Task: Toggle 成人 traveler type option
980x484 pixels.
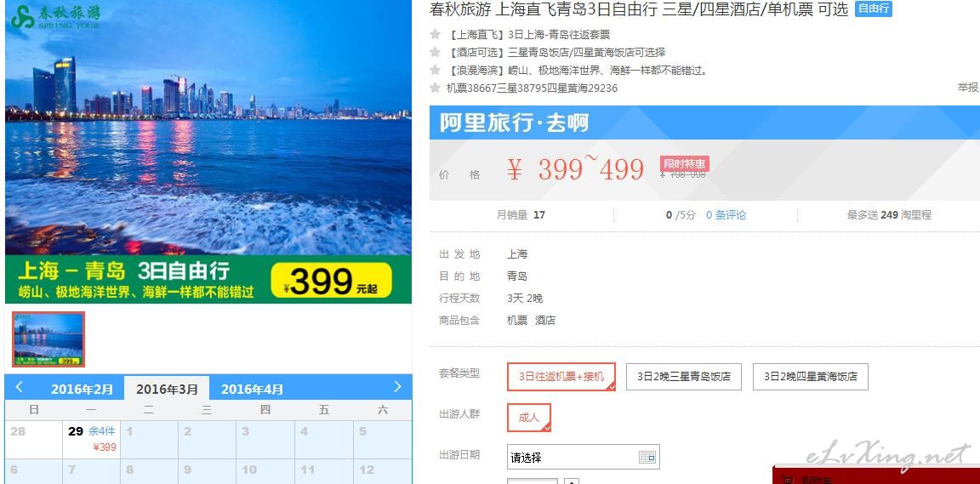Action: [529, 417]
